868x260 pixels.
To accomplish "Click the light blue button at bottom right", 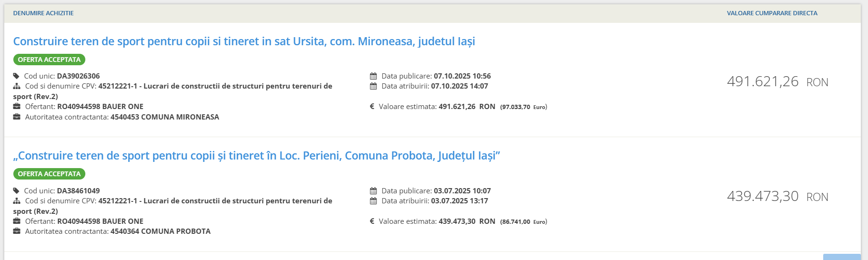I will [841, 257].
